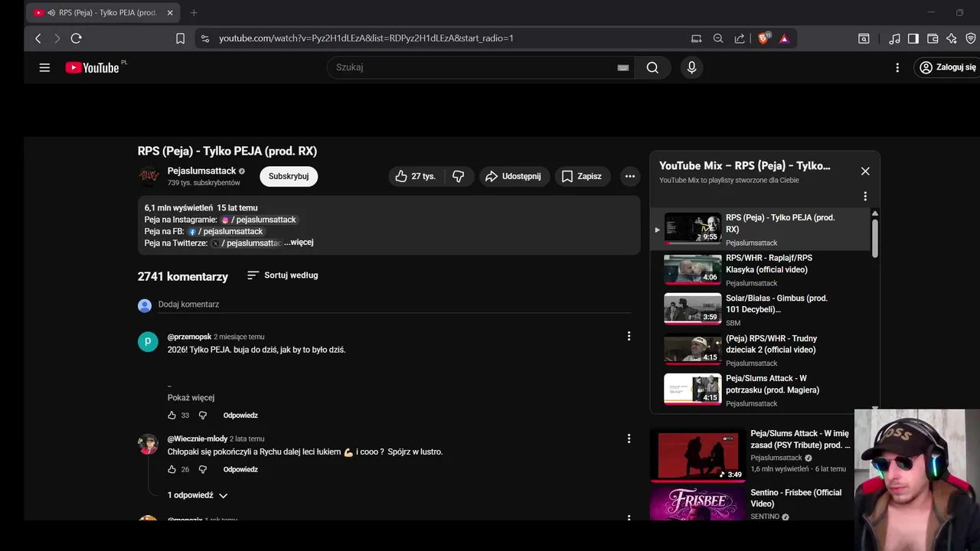This screenshot has height=551, width=980.
Task: Dislike the @Wiecznie-mlody comment
Action: pos(203,469)
